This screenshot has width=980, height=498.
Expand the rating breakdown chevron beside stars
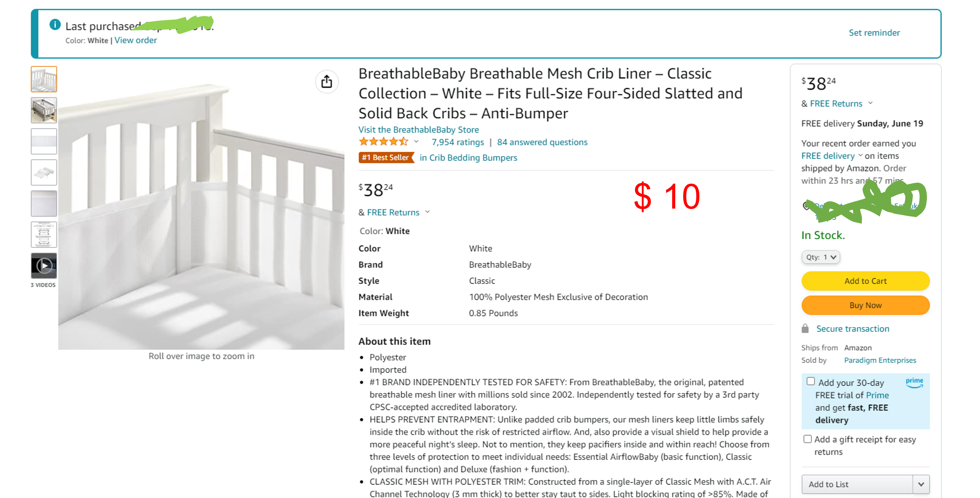click(416, 142)
